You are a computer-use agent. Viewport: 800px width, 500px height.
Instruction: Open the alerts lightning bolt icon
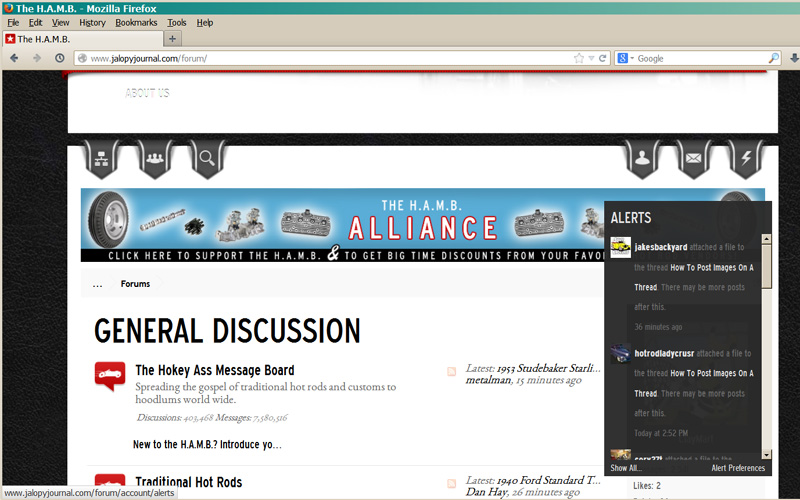tap(745, 159)
